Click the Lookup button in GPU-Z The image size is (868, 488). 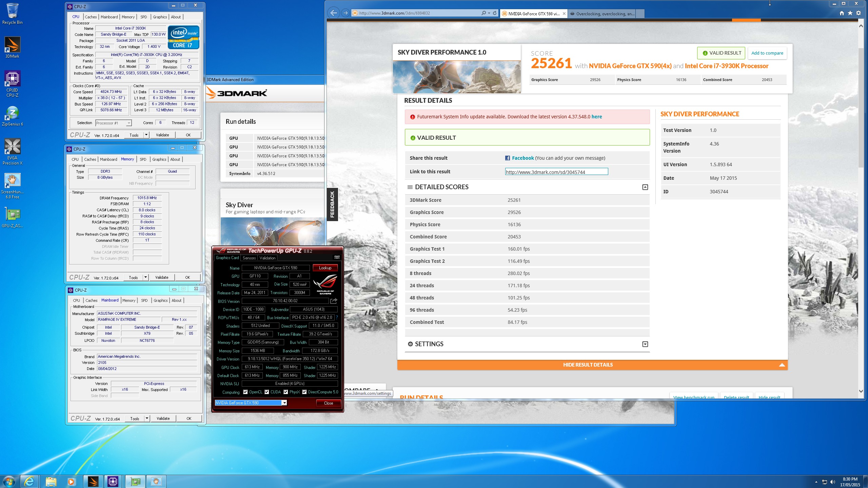pyautogui.click(x=325, y=268)
